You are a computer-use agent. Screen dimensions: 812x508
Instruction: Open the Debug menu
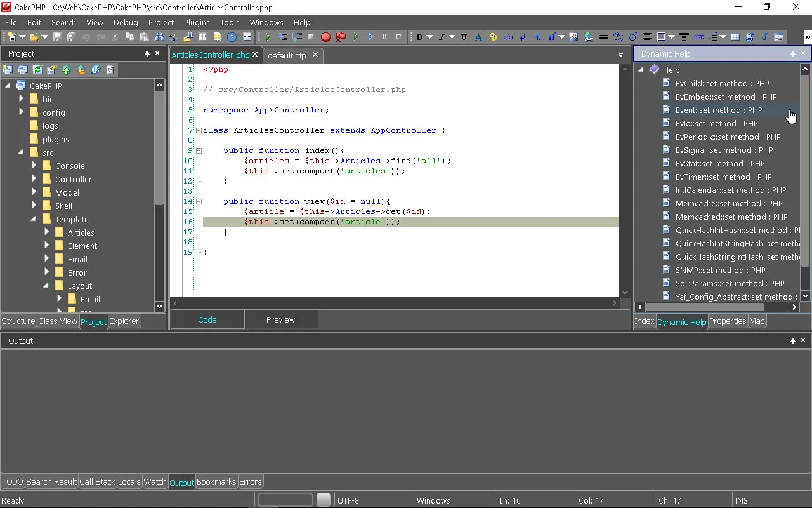(125, 22)
